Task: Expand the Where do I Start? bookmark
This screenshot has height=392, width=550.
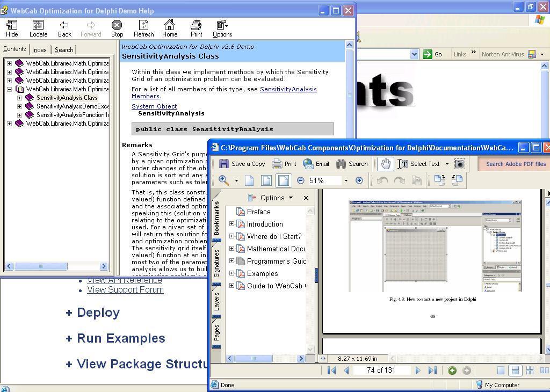Action: tap(231, 236)
